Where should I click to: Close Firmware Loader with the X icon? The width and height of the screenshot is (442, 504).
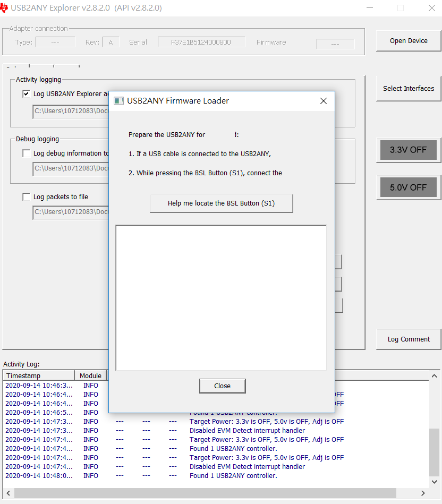click(324, 101)
